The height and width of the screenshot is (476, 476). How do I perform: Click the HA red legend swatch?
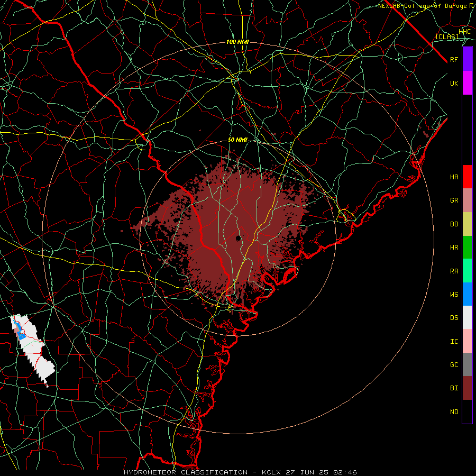467,177
